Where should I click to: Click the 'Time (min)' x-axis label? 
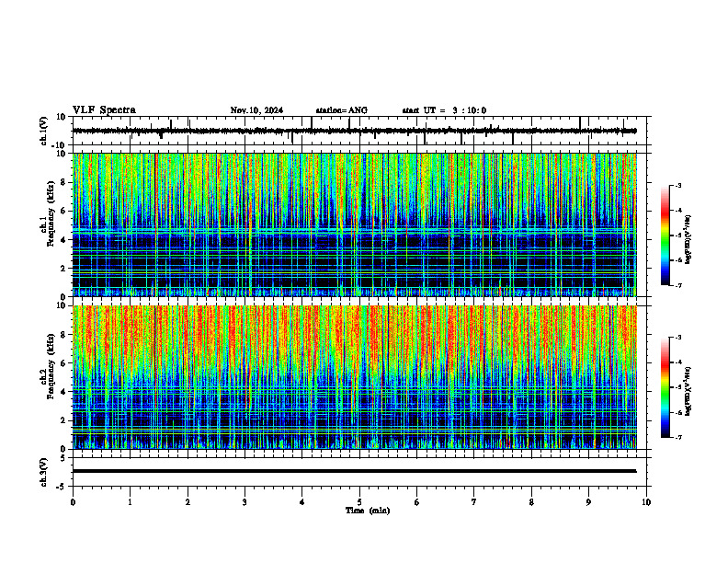click(368, 511)
